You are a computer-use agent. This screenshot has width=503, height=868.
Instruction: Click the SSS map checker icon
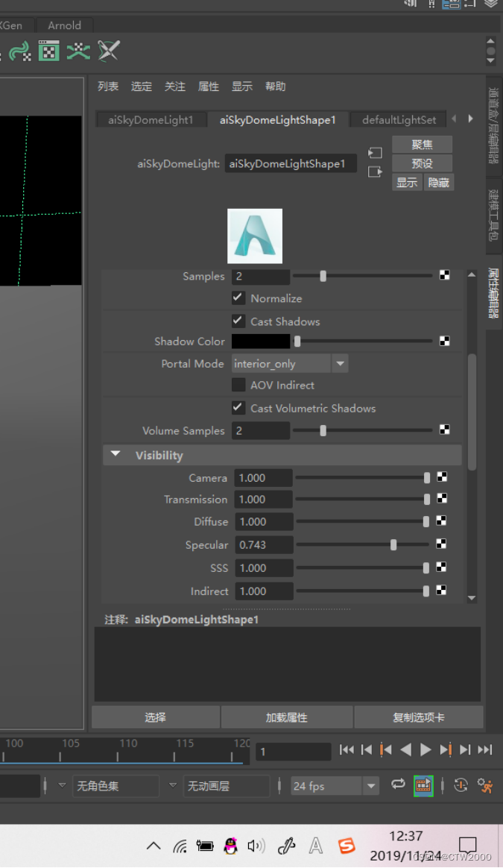(441, 567)
